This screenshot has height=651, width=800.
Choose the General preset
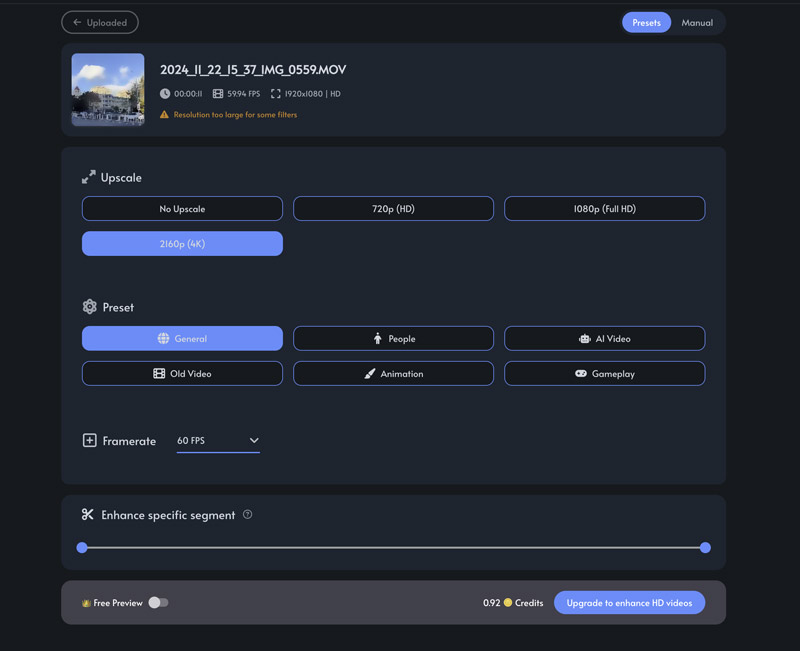click(x=182, y=338)
